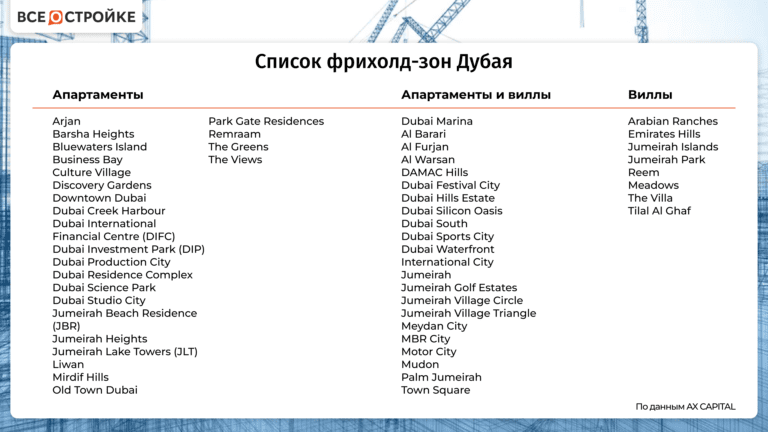Screen dimensions: 768x432
Task: Click the Bluewaters Island entry
Action: pos(99,147)
